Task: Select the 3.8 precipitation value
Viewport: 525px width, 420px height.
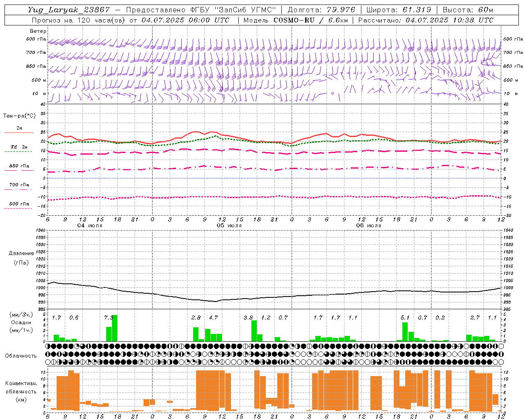Action: tap(248, 317)
